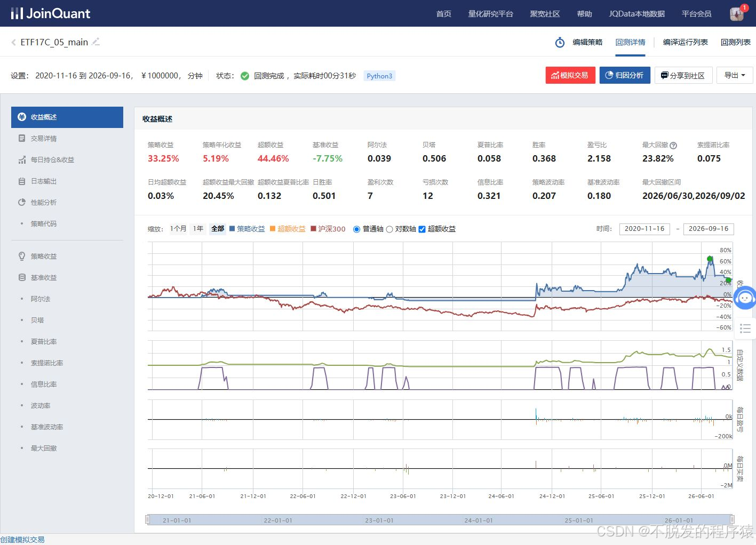Click the left handle of the time range slider
The height and width of the screenshot is (545, 756).
[x=148, y=519]
